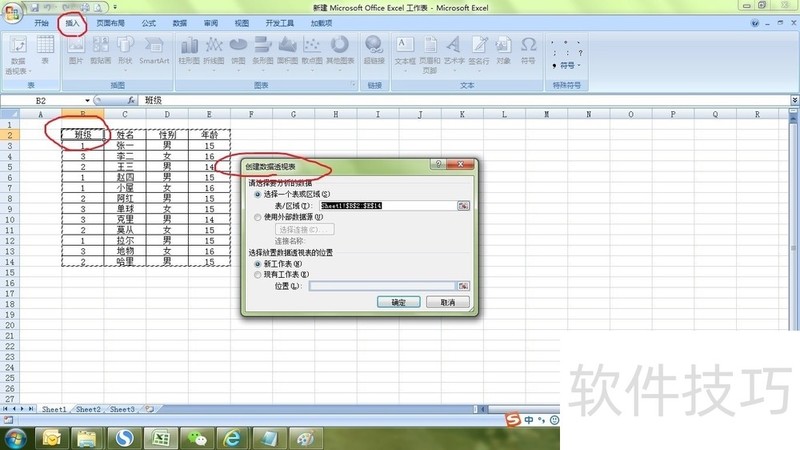Click the Sogou input method S icon
800x450 pixels.
[513, 419]
